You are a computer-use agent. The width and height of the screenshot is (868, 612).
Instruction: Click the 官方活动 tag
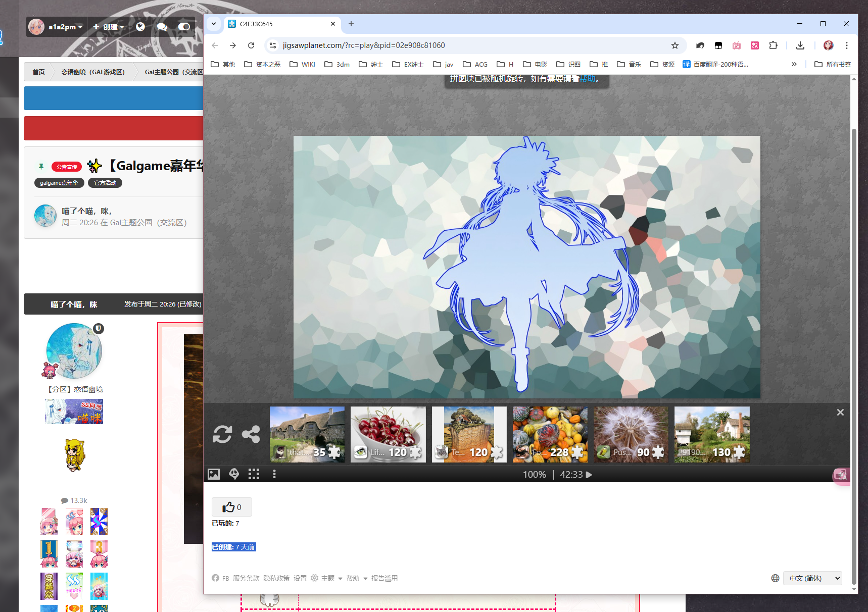pyautogui.click(x=105, y=183)
